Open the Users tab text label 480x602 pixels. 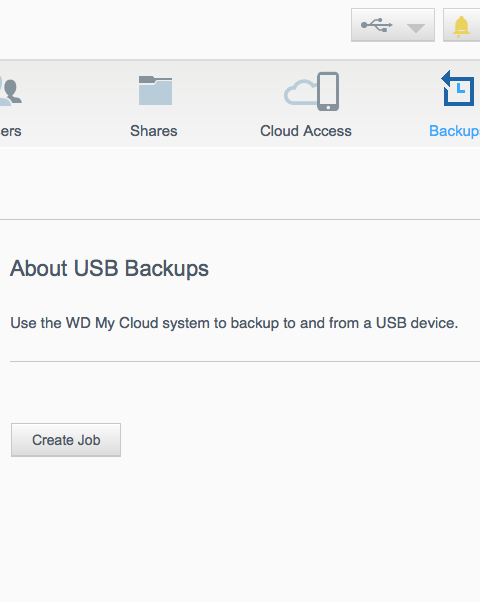click(10, 131)
